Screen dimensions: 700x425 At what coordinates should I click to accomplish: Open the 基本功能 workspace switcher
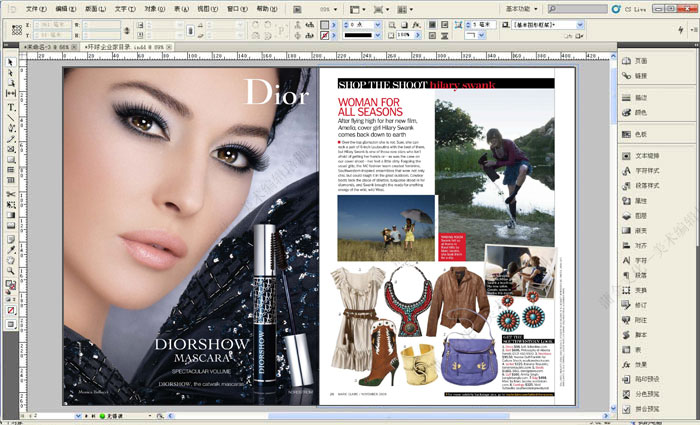(521, 9)
